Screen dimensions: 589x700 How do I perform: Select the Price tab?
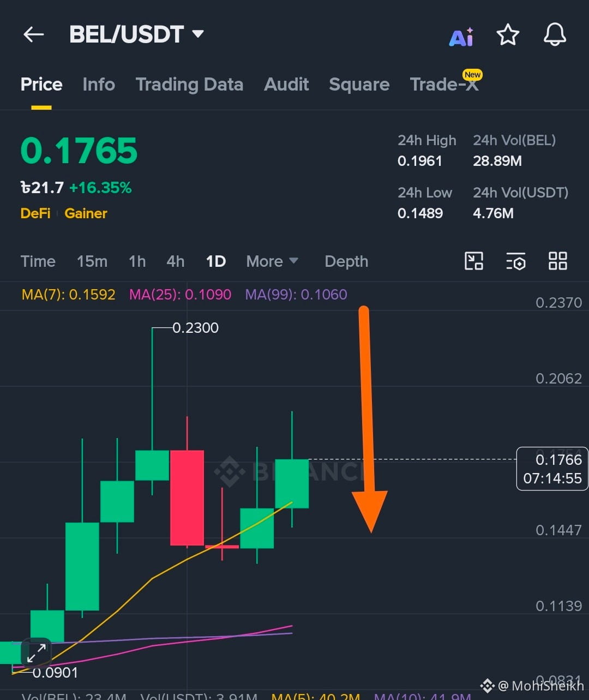pos(41,85)
